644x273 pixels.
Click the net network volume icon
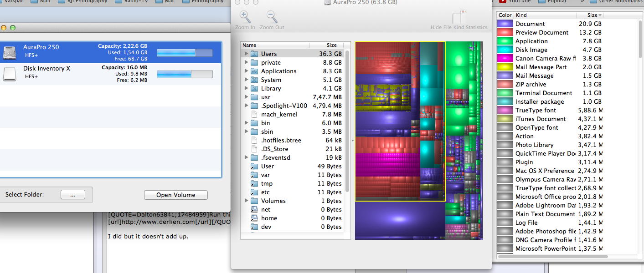click(254, 209)
